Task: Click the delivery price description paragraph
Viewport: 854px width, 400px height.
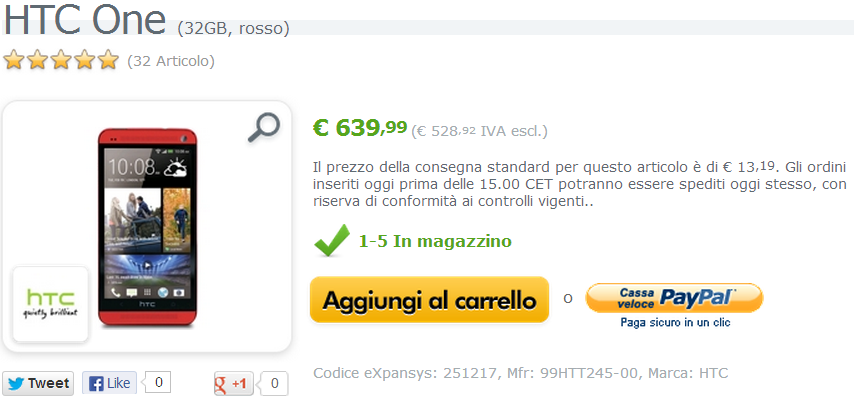Action: pos(580,184)
